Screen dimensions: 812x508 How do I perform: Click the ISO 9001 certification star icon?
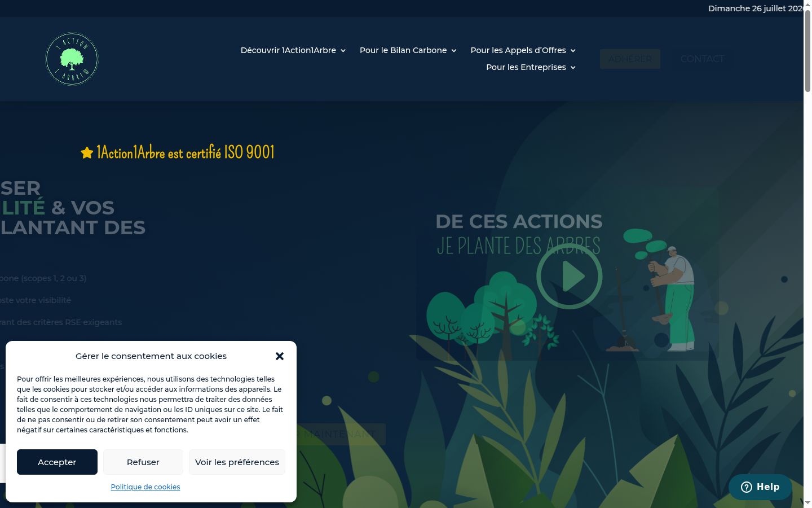pyautogui.click(x=87, y=153)
